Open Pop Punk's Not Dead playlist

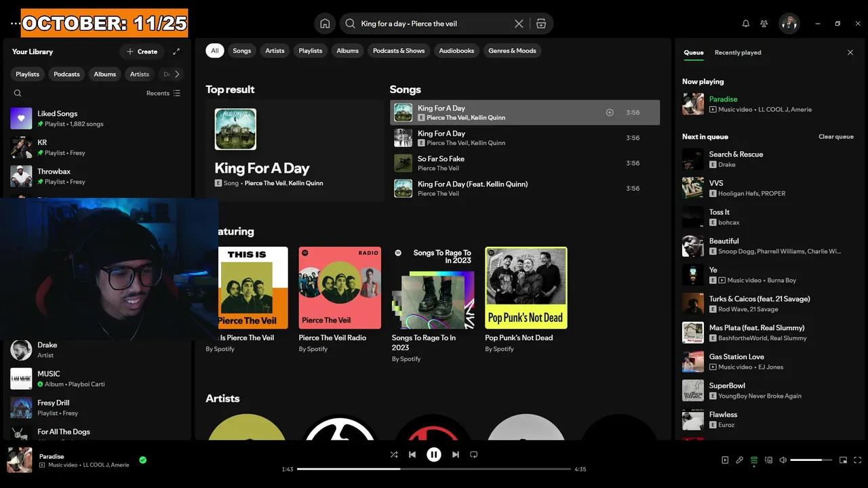click(526, 300)
